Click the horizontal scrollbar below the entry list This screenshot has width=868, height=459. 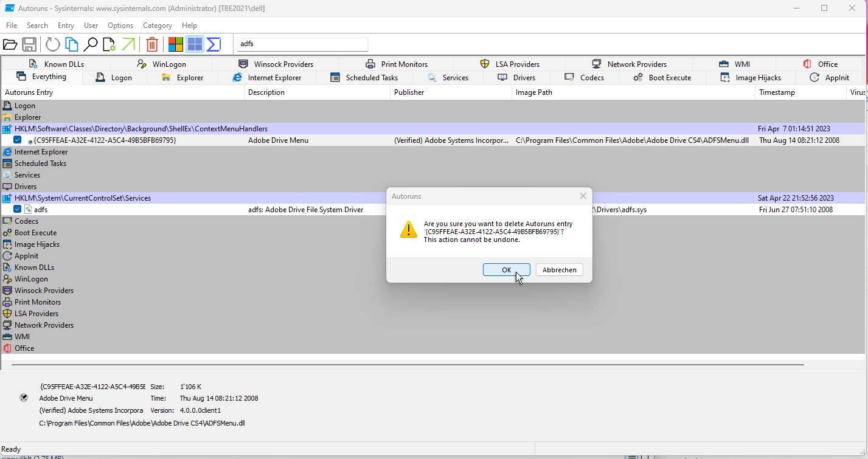coord(408,365)
